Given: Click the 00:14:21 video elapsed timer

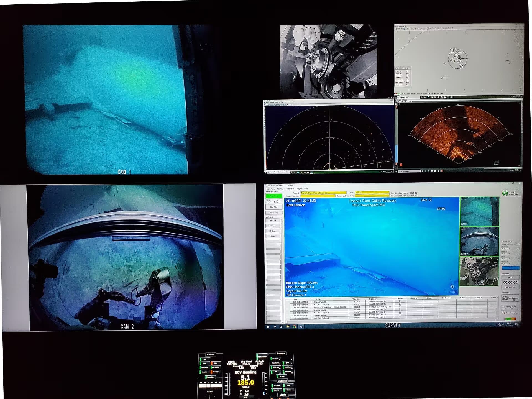Looking at the screenshot, I should 274,202.
